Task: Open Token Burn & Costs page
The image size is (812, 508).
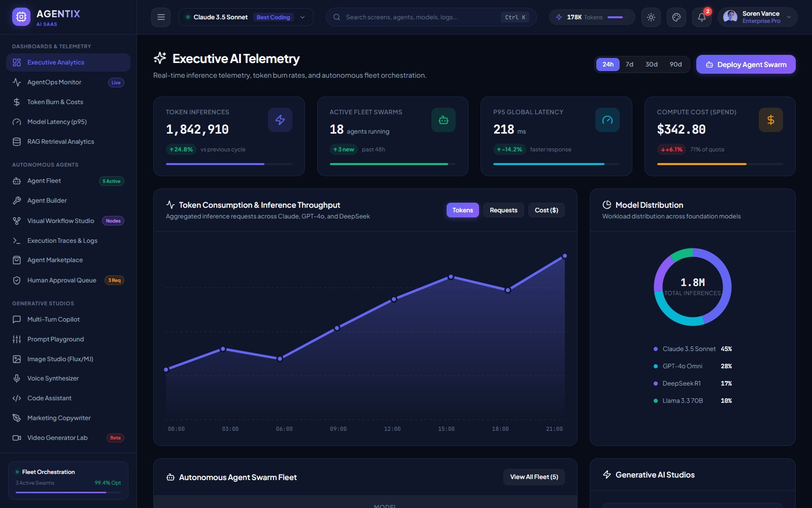Action: pos(68,102)
